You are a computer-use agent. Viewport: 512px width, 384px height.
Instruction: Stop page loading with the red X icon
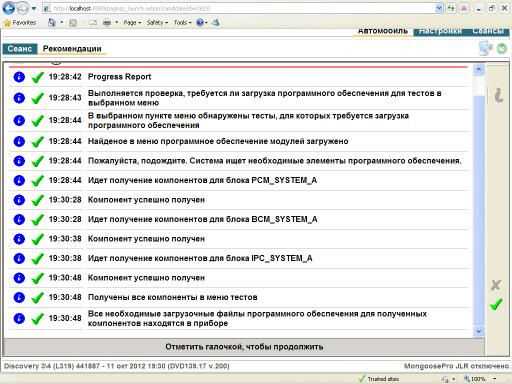[x=464, y=8]
